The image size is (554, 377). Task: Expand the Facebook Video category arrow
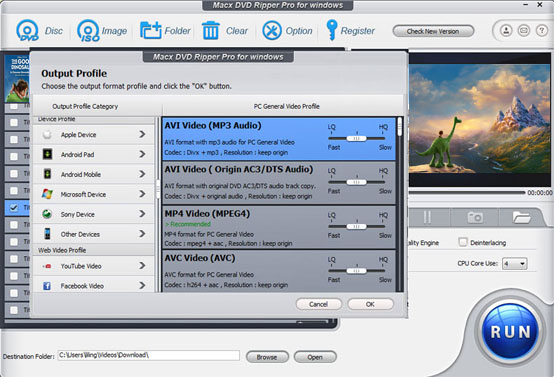142,285
